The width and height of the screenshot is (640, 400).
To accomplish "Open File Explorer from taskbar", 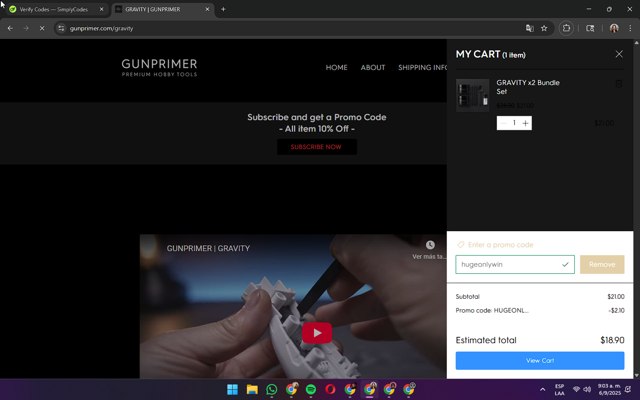I will point(252,389).
